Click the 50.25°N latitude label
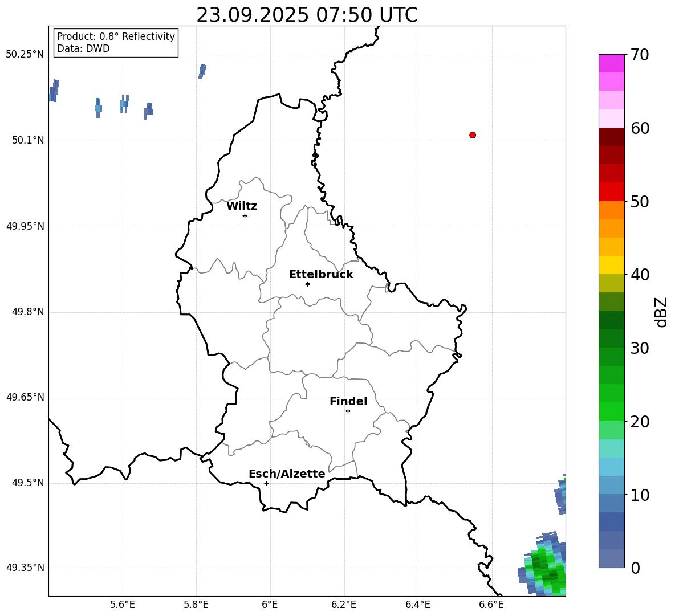This screenshot has width=675, height=616. click(x=25, y=55)
